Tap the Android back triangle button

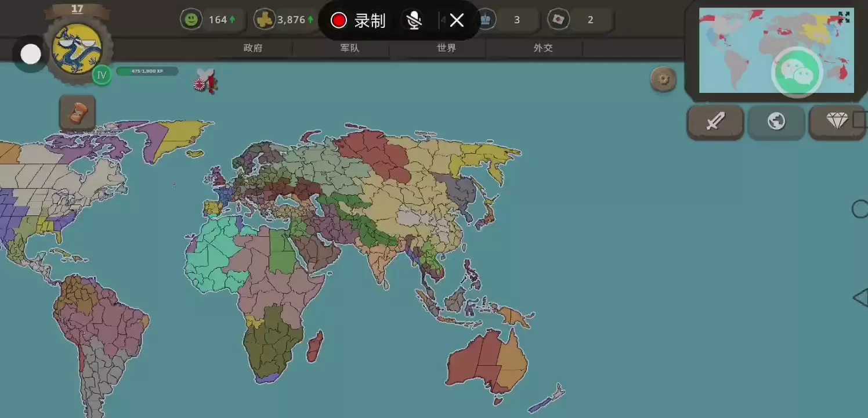coord(860,298)
